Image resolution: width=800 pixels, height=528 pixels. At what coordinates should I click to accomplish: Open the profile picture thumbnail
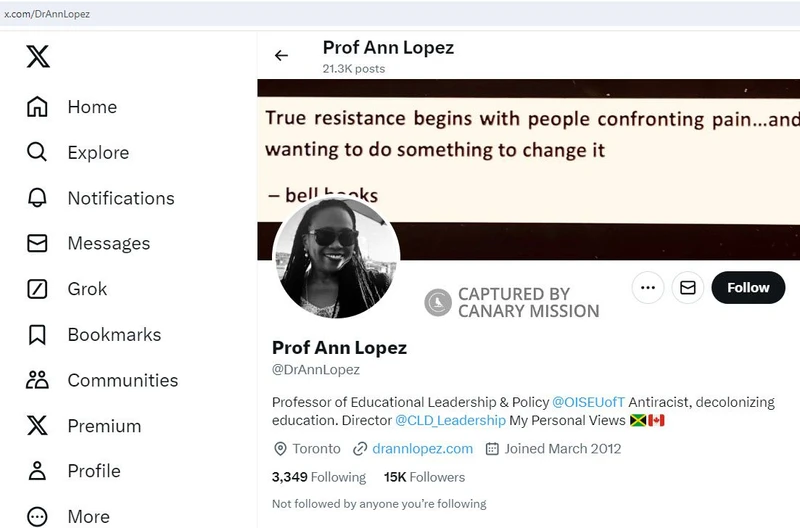click(336, 258)
